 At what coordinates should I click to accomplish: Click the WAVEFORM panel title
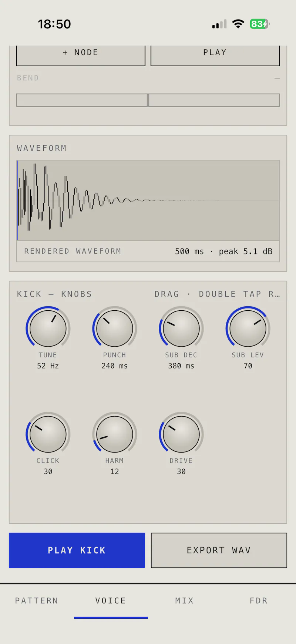[42, 148]
